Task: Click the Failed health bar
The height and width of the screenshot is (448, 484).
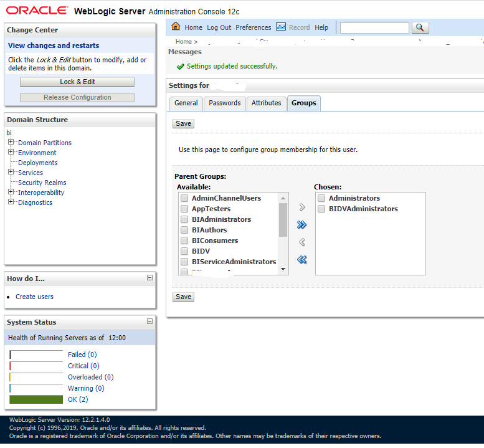Action: (36, 355)
